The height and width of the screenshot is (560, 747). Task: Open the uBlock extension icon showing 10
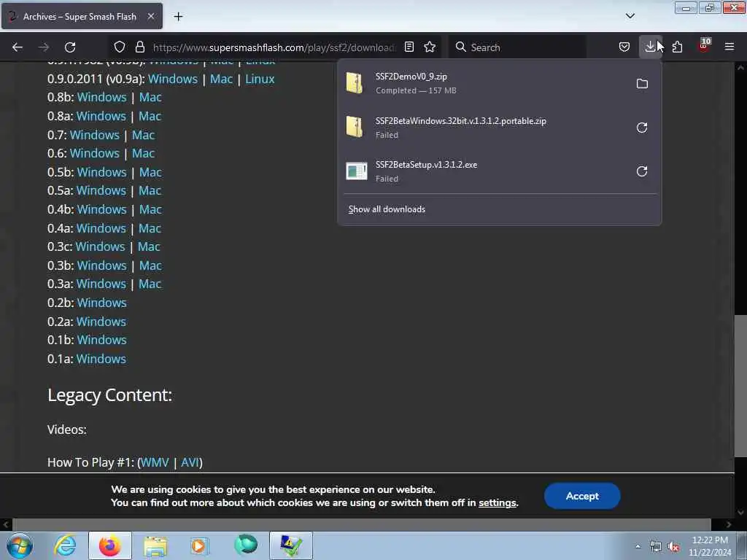704,46
